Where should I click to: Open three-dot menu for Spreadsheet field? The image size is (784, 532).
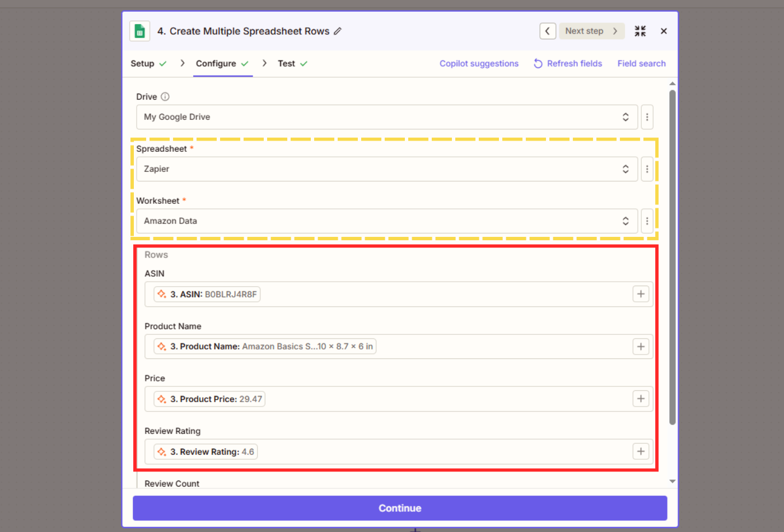click(647, 169)
